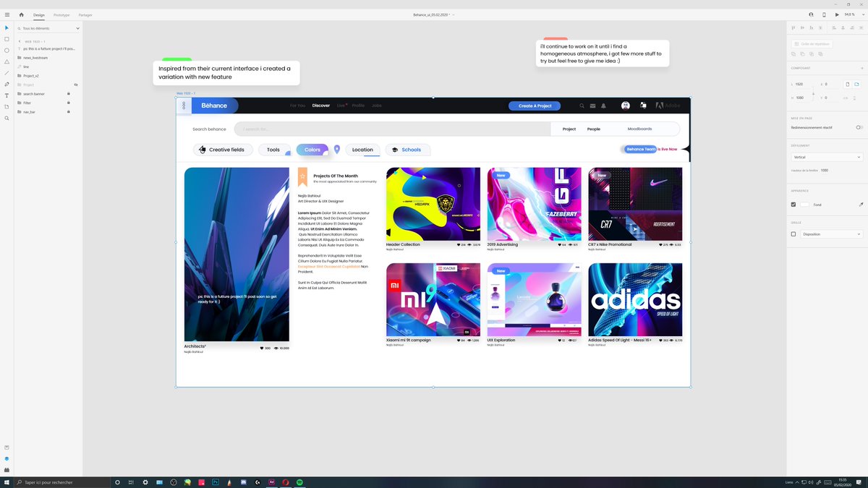Click the desktop preview play button
Viewport: 868px width, 488px height.
[837, 14]
